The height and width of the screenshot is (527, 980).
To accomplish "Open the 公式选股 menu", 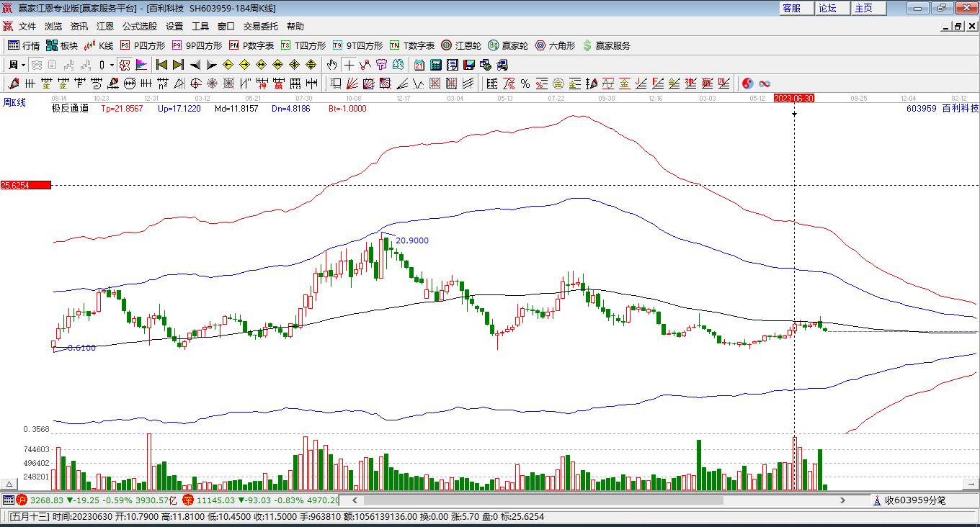I will 139,26.
